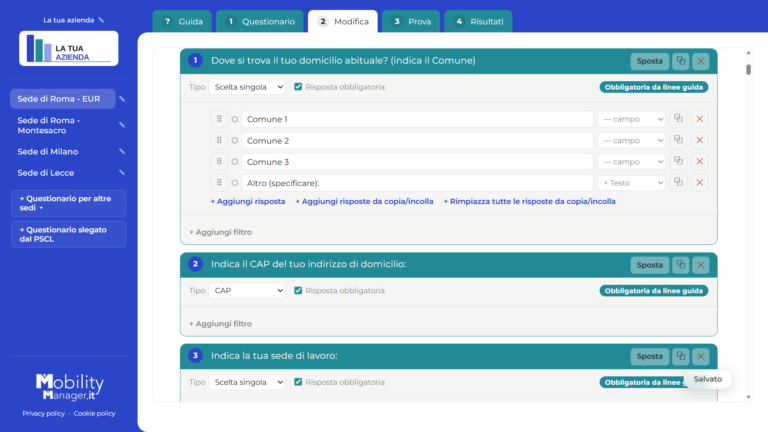Open the Cookie policy link
Screen dimensions: 768x432
pos(95,413)
